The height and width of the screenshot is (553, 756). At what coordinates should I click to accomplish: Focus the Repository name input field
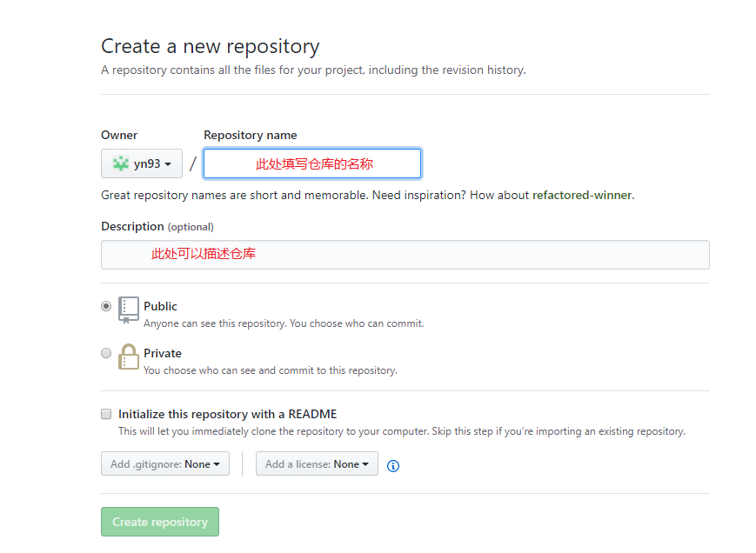click(x=312, y=163)
